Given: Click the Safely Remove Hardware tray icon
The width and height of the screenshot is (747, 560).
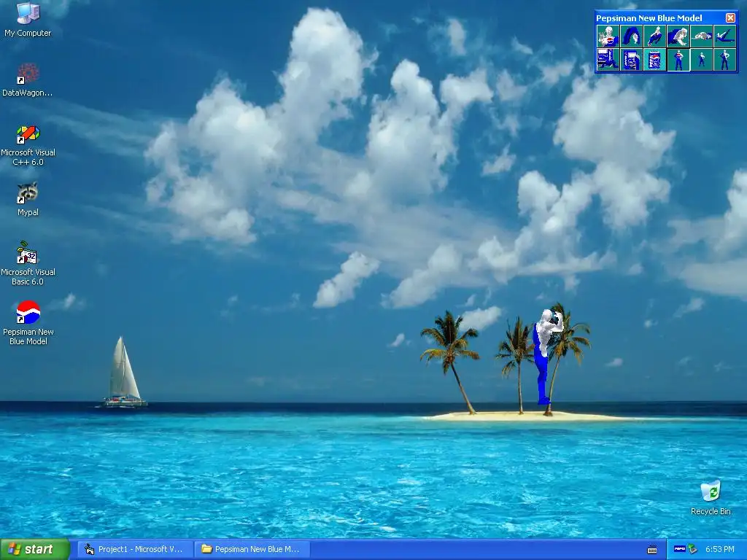Looking at the screenshot, I should [x=692, y=549].
